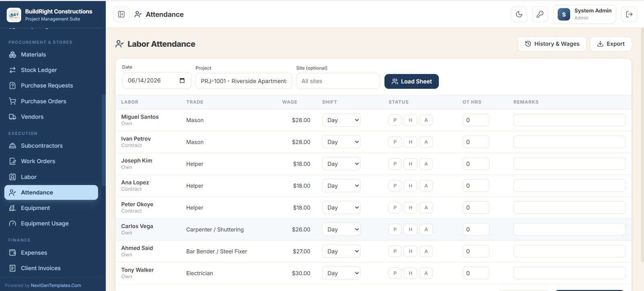The width and height of the screenshot is (644, 291).
Task: Click Labor badge icon
Action: tap(12, 177)
